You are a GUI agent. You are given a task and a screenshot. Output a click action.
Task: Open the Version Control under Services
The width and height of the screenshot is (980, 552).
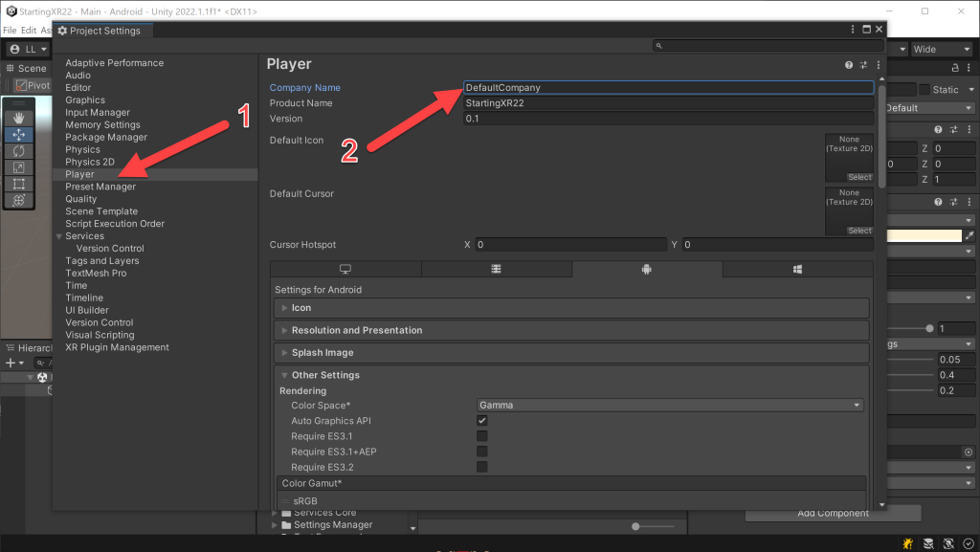pyautogui.click(x=110, y=249)
